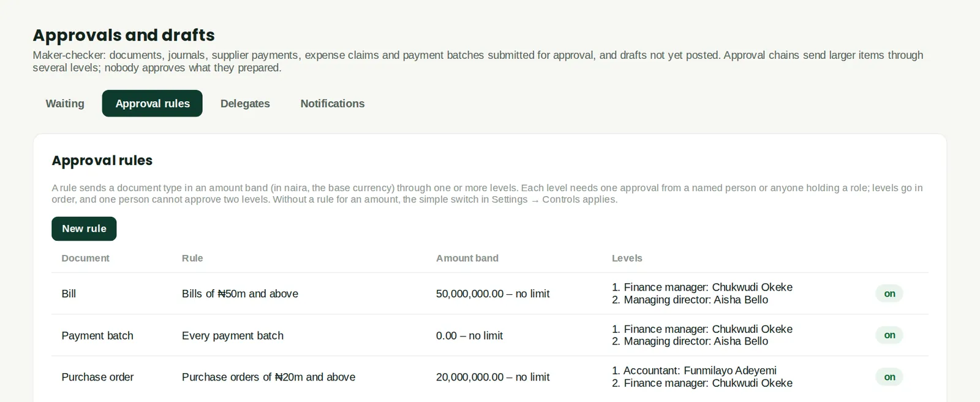Image resolution: width=980 pixels, height=402 pixels.
Task: Click the Levels column header
Action: pyautogui.click(x=627, y=258)
